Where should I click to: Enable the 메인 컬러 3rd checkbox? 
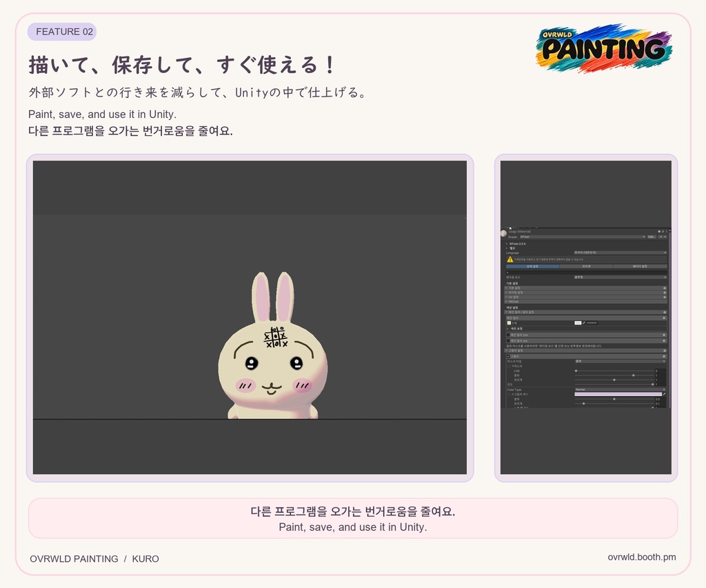point(508,341)
